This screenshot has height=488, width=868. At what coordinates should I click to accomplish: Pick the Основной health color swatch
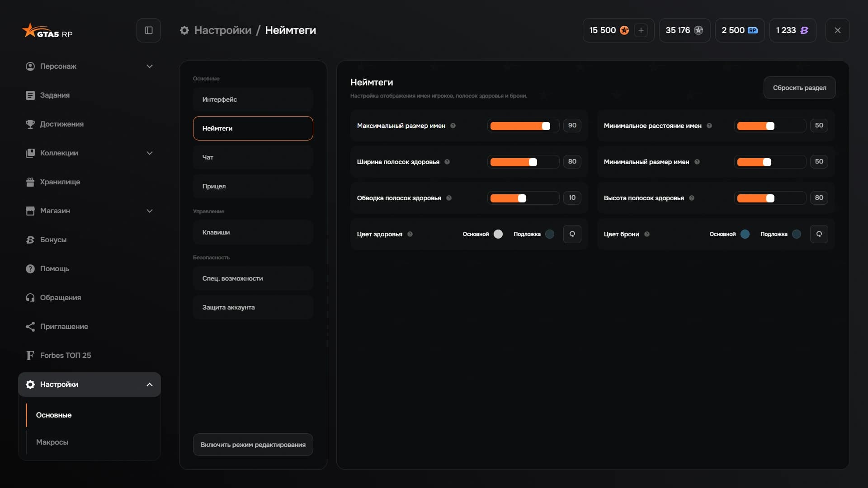(498, 234)
